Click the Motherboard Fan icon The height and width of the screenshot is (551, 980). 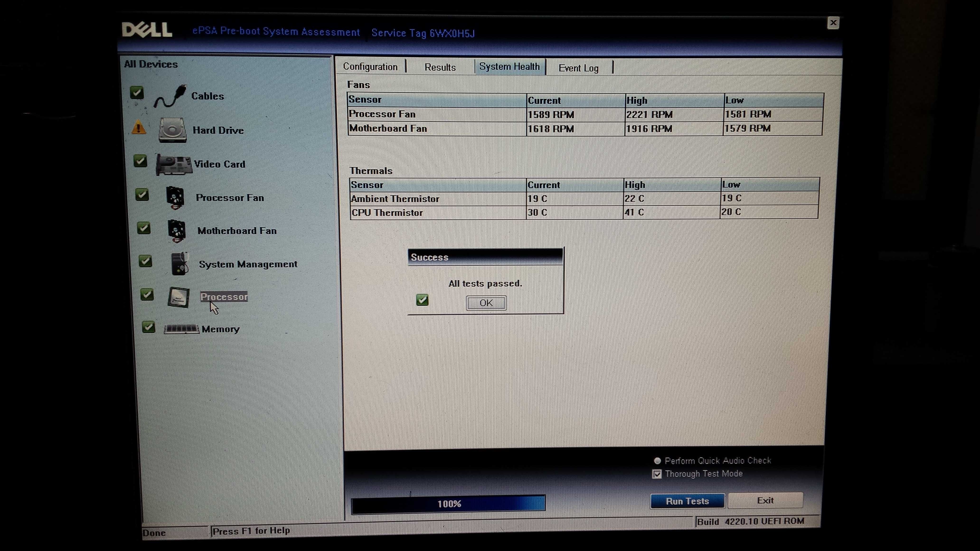(x=177, y=230)
